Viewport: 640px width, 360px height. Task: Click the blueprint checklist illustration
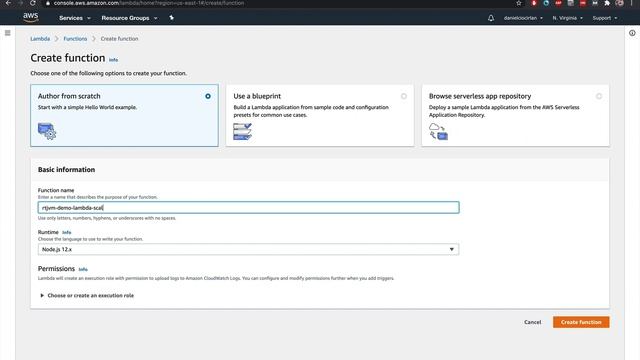242,131
